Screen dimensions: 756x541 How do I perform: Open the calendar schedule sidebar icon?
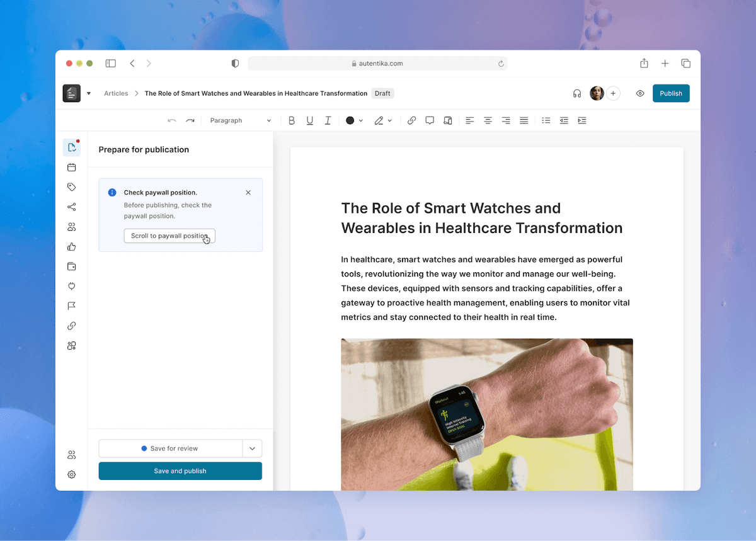[x=72, y=168]
